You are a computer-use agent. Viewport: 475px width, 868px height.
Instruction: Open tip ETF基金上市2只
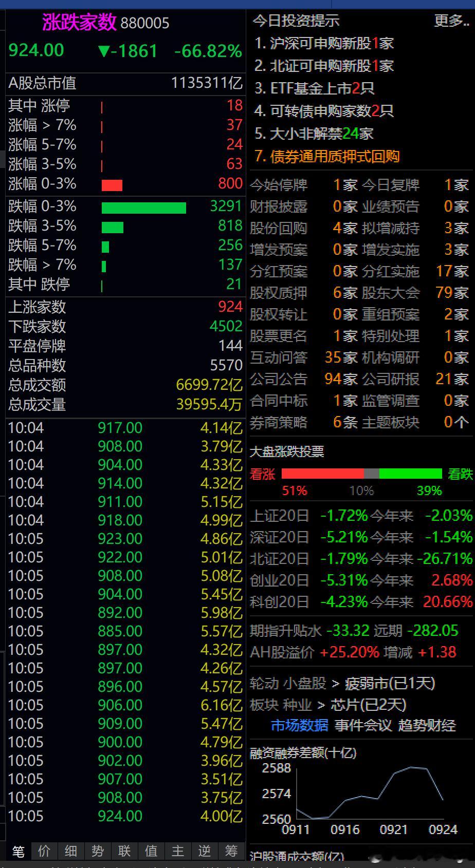[x=315, y=88]
